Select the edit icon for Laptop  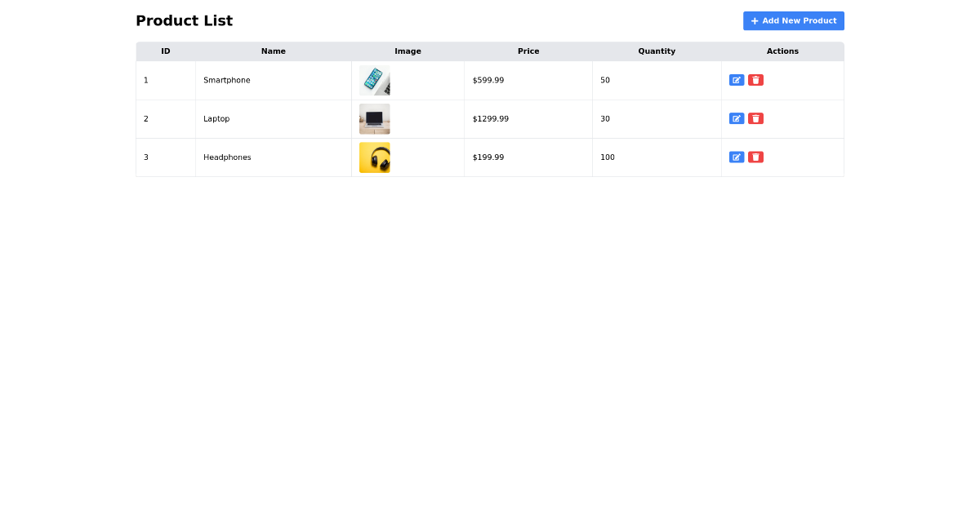click(737, 118)
